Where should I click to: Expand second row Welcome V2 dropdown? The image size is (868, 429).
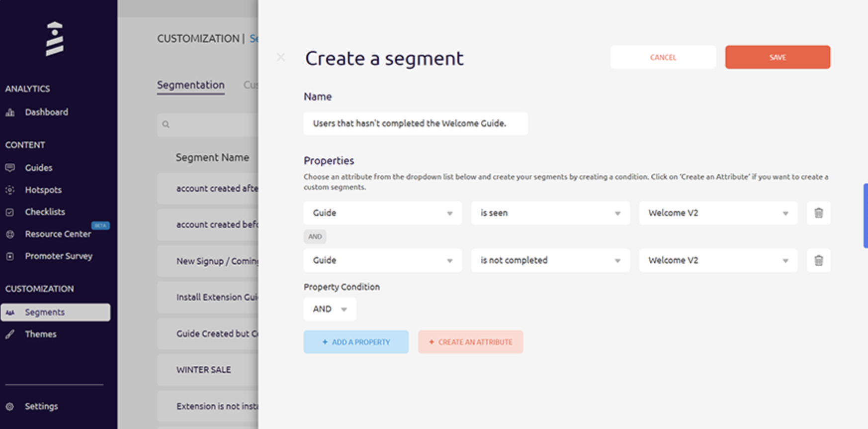point(718,260)
